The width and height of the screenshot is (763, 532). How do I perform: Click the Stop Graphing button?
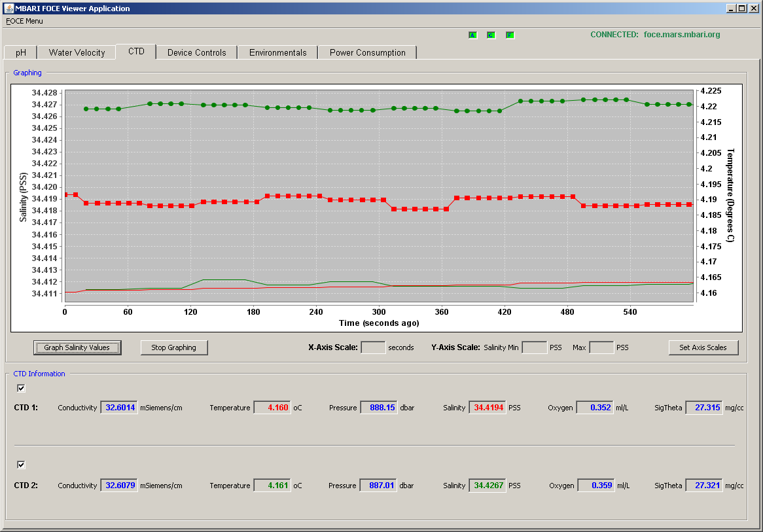pos(173,347)
